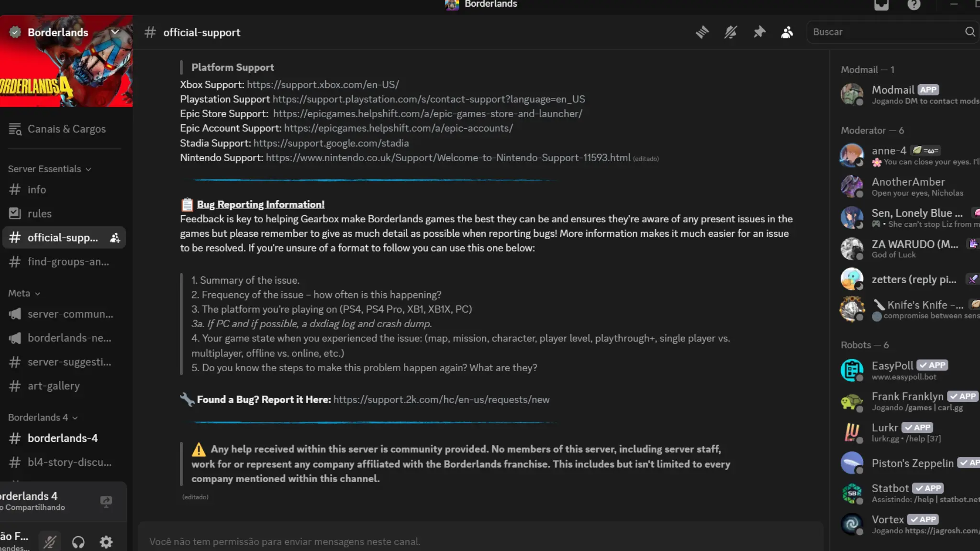Open user settings gear icon
This screenshot has height=551, width=980.
coord(106,541)
